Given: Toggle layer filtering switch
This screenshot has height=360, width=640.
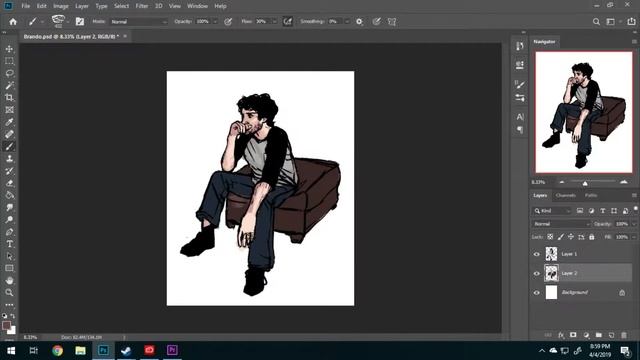Looking at the screenshot, I should [x=636, y=209].
